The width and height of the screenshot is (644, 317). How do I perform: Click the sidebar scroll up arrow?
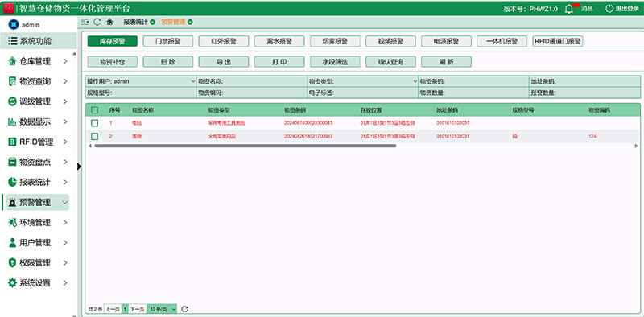click(74, 54)
